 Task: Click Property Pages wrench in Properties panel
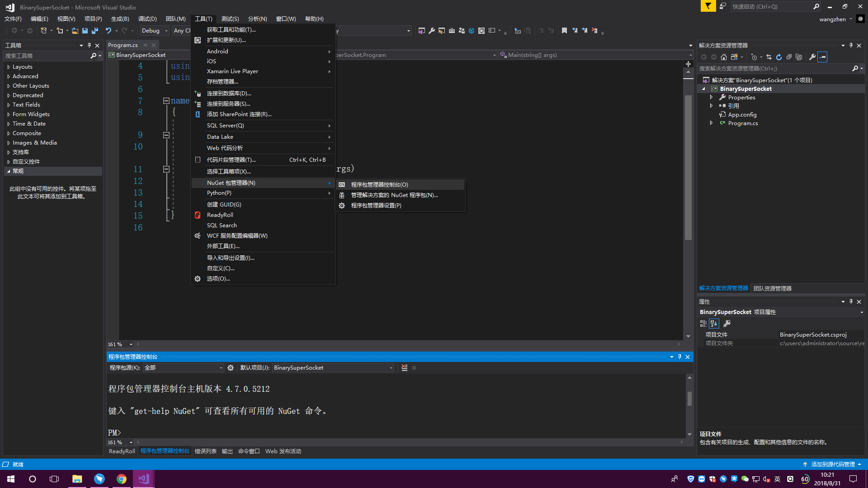coord(727,324)
